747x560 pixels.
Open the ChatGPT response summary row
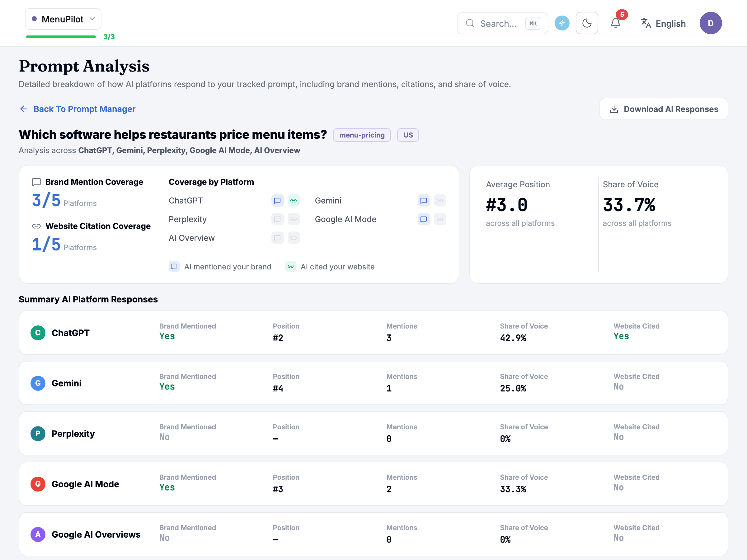[373, 333]
